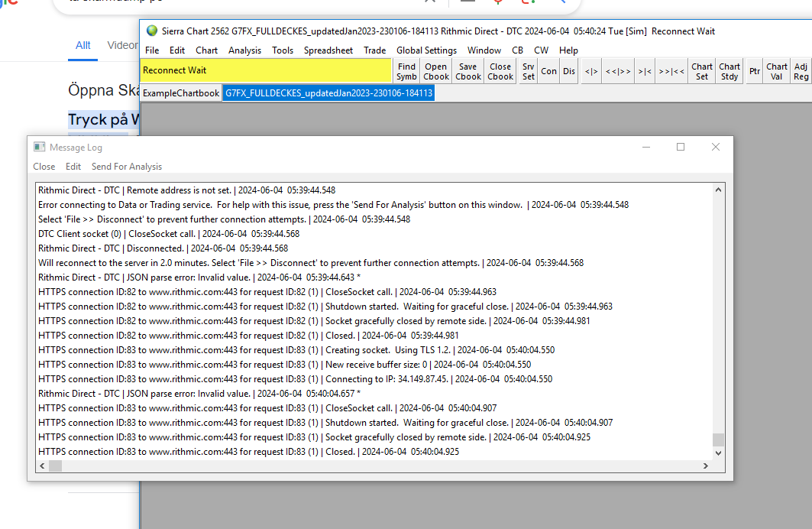
Task: Open the CW menu
Action: point(541,50)
